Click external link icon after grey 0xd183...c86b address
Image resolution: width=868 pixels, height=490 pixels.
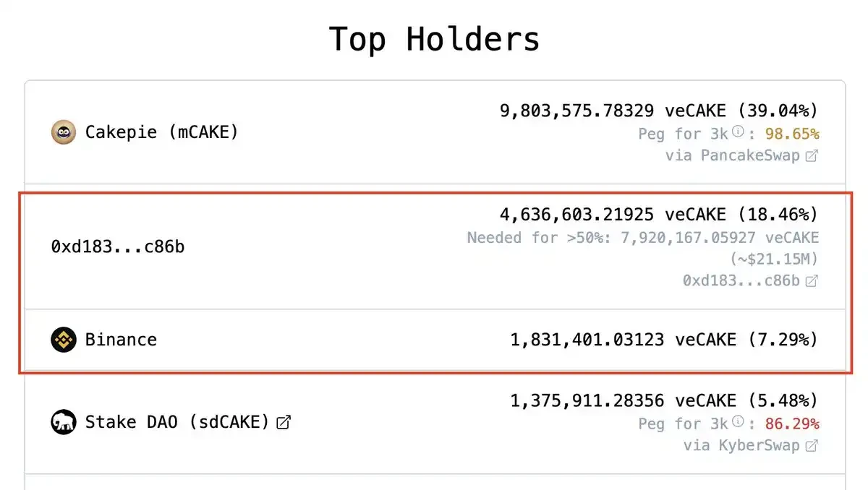812,280
